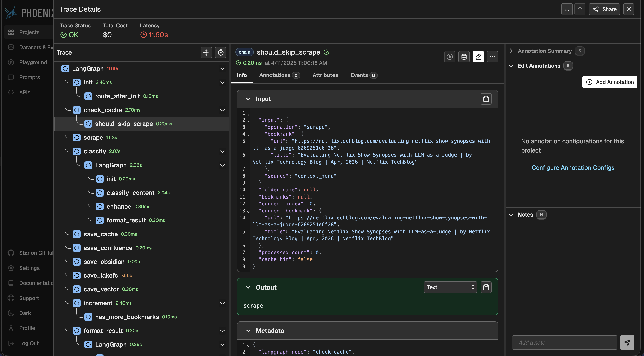
Task: Send note with paper plane icon
Action: (x=627, y=343)
